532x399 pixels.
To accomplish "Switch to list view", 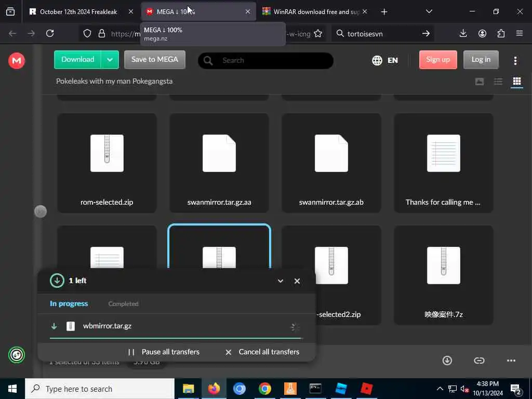I will pos(498,82).
